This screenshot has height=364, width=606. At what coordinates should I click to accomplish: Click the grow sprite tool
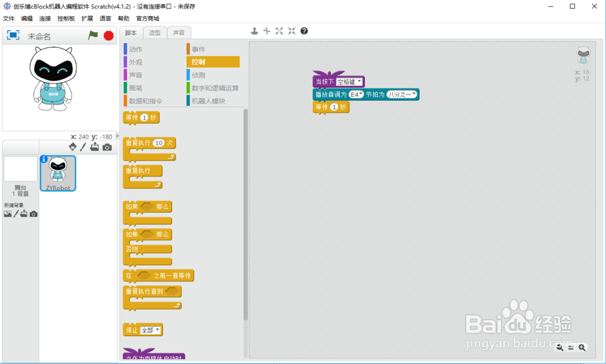point(279,31)
